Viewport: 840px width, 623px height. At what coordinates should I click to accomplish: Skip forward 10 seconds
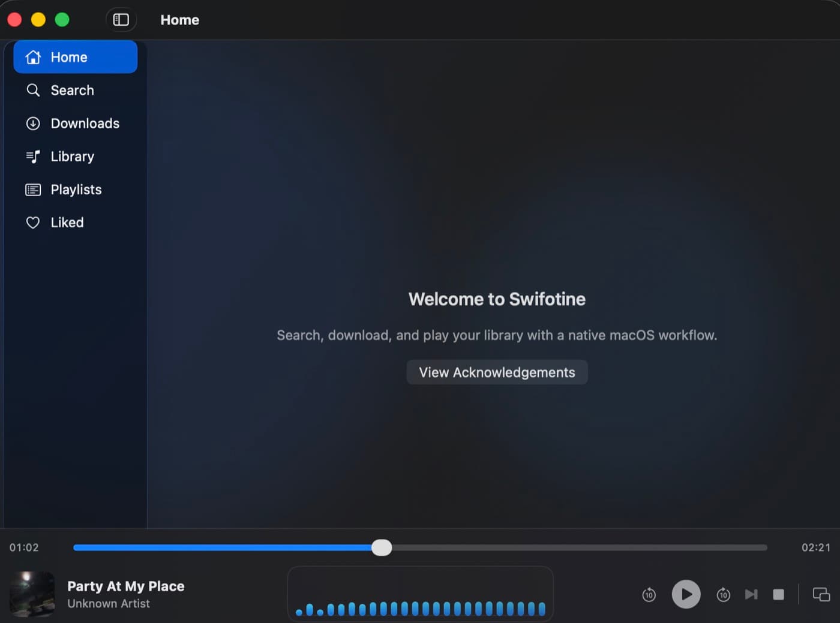(x=723, y=594)
